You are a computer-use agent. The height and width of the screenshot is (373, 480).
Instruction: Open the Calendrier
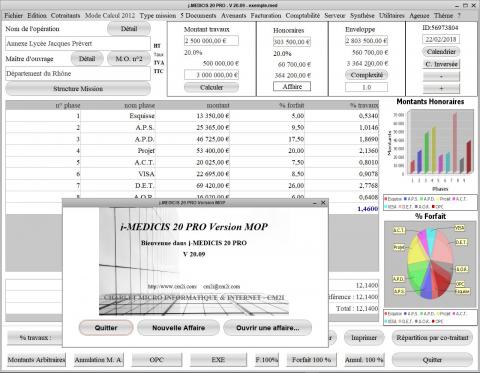441,52
